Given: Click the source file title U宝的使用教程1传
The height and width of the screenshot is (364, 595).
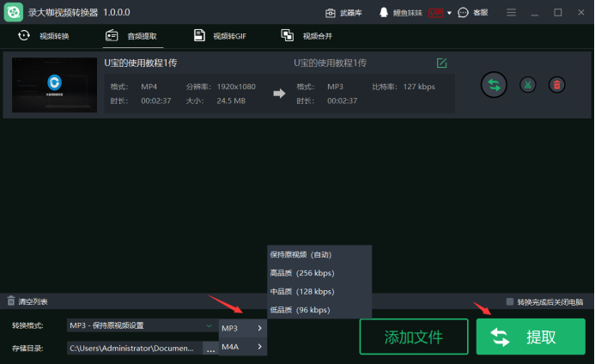Looking at the screenshot, I should pyautogui.click(x=141, y=63).
